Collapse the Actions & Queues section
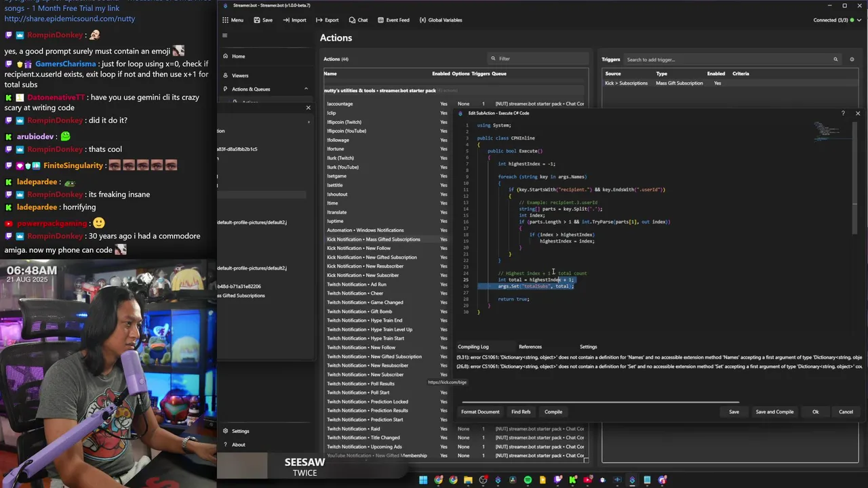 tap(306, 89)
